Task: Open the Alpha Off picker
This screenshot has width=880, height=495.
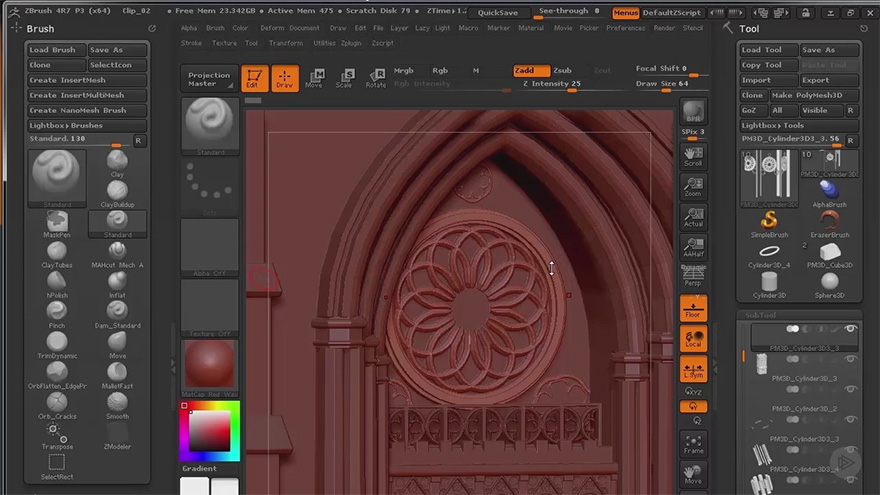Action: (x=210, y=248)
